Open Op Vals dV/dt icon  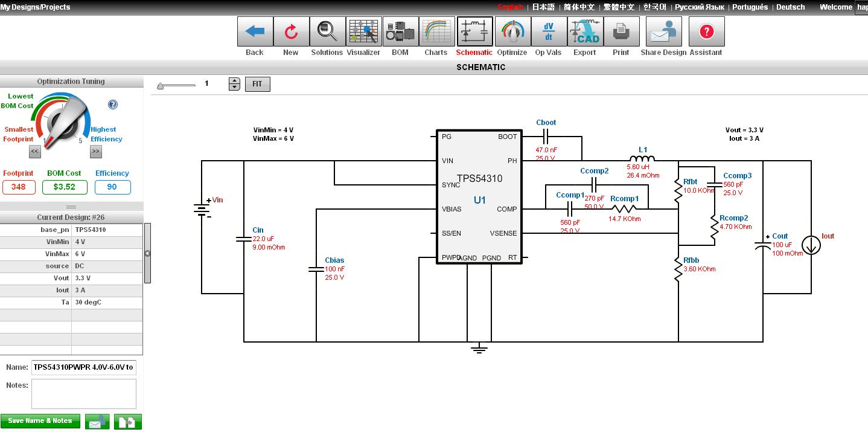(x=549, y=31)
